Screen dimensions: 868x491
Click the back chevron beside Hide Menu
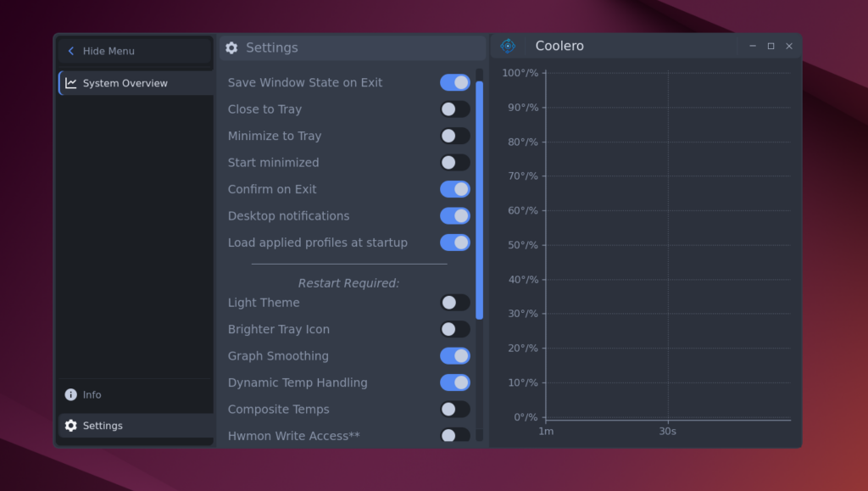pos(71,51)
